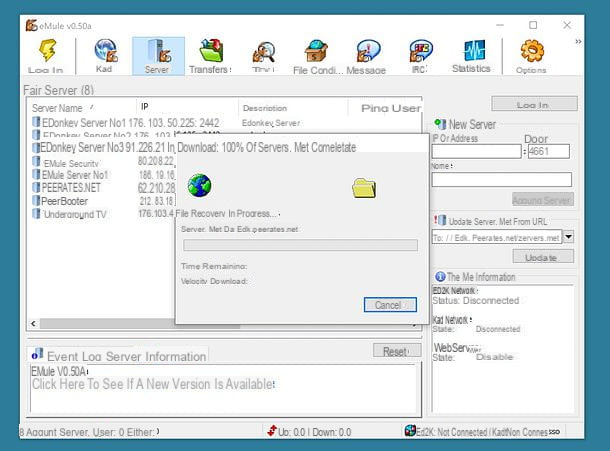The width and height of the screenshot is (610, 451).
Task: Click the Ed2K connection status icon
Action: point(410,430)
